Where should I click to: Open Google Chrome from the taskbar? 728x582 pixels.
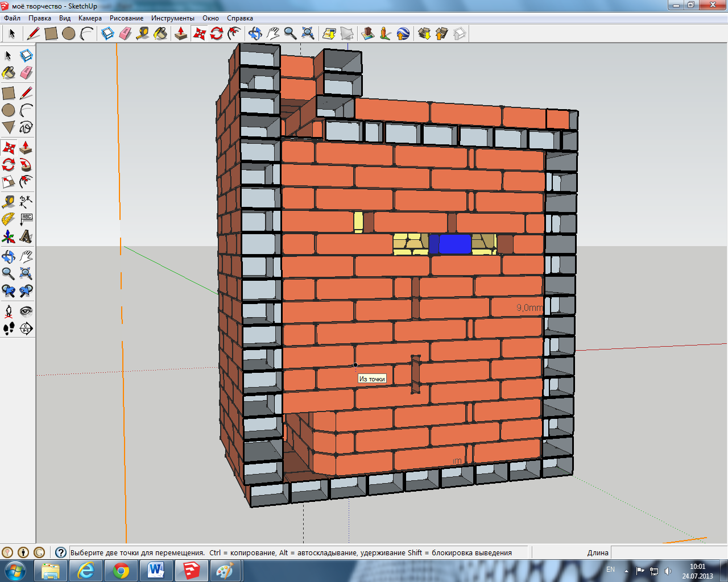pyautogui.click(x=121, y=571)
